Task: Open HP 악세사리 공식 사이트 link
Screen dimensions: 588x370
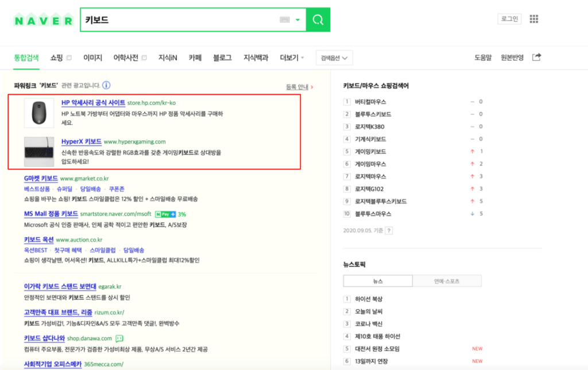Action: [x=93, y=102]
